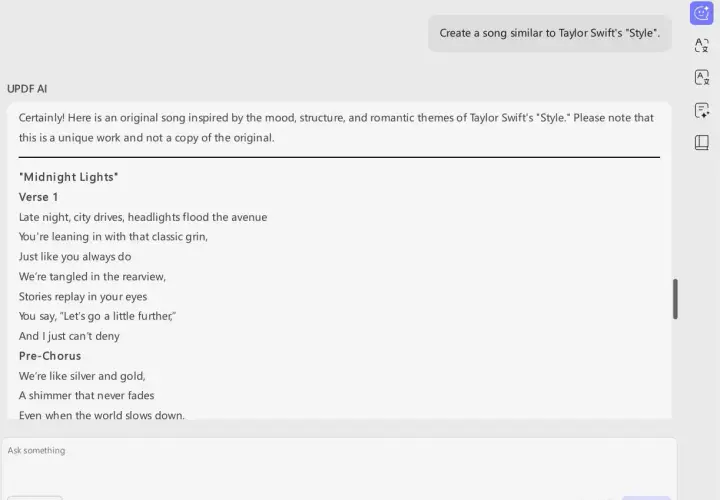720x500 pixels.
Task: Open the UPDF AI chat assistant icon
Action: [701, 13]
